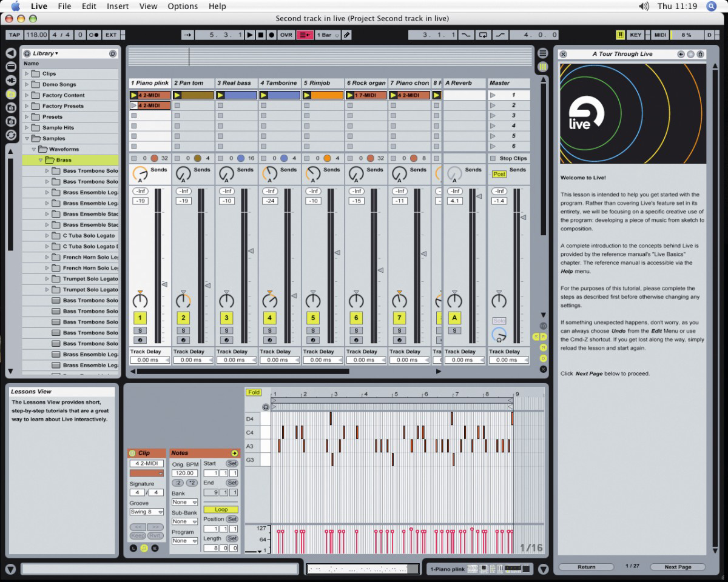728x582 pixels.
Task: Open the Groove Swing 8 dropdown
Action: [x=147, y=512]
